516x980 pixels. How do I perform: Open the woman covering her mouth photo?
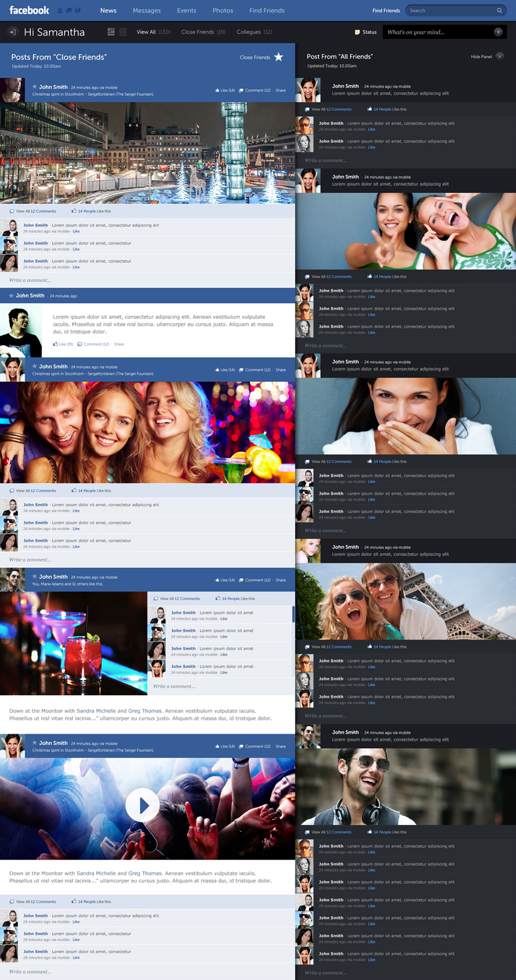pos(406,416)
